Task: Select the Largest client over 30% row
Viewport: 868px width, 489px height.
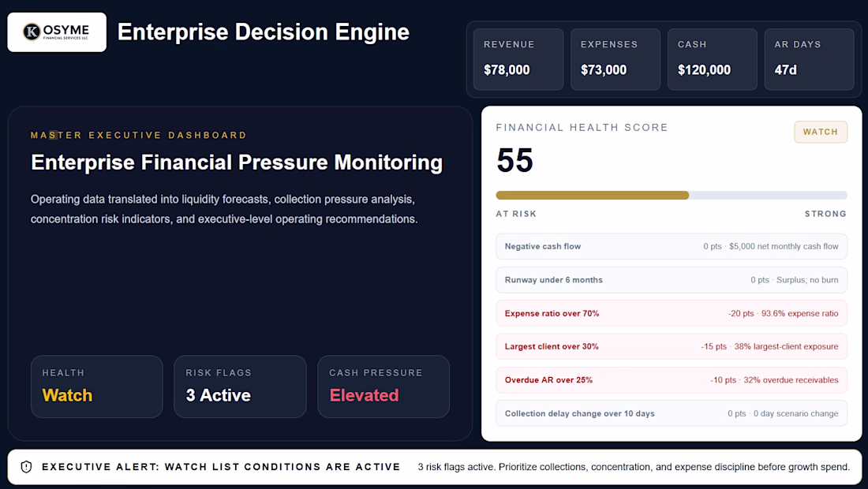Action: [x=671, y=346]
